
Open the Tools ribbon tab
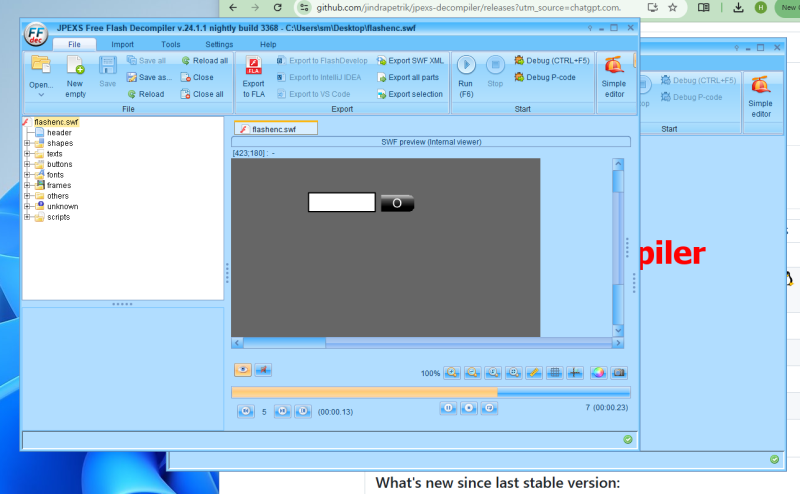coord(170,44)
